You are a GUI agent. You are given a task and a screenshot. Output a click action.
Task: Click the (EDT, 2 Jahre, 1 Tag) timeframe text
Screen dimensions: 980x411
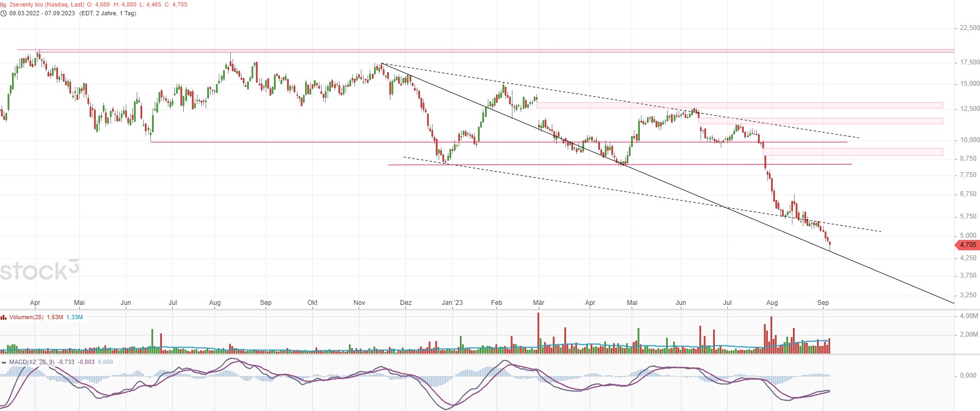pos(108,13)
